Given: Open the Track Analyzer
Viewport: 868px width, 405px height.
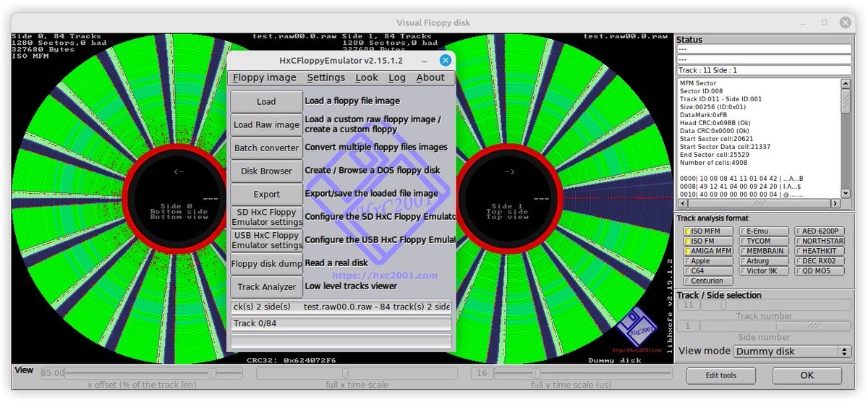Looking at the screenshot, I should pos(266,286).
